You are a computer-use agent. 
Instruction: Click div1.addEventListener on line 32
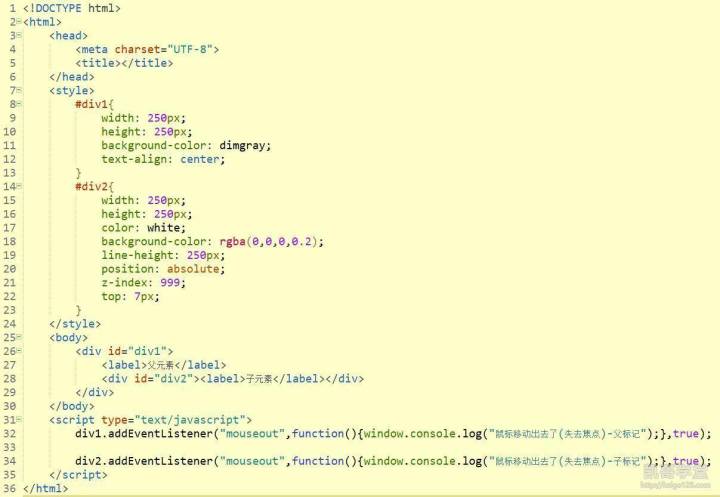coord(143,433)
